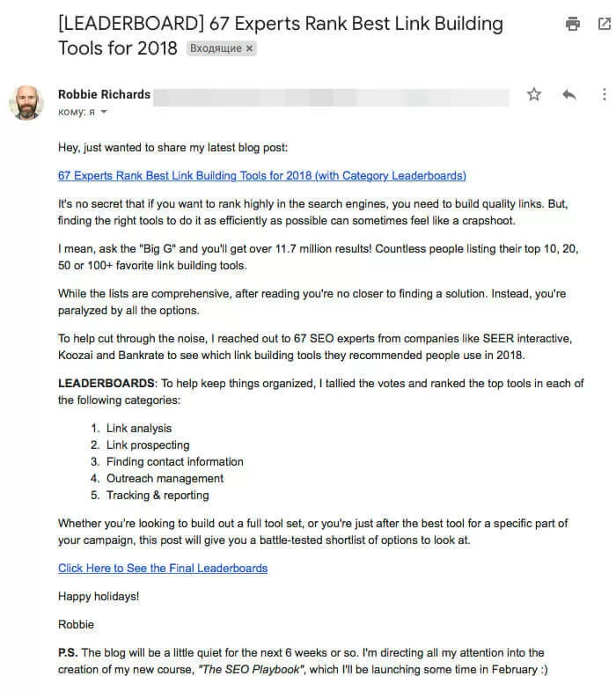Screen dimensions: 616x698
Task: Click the Finding contact information list item
Action: (x=175, y=462)
